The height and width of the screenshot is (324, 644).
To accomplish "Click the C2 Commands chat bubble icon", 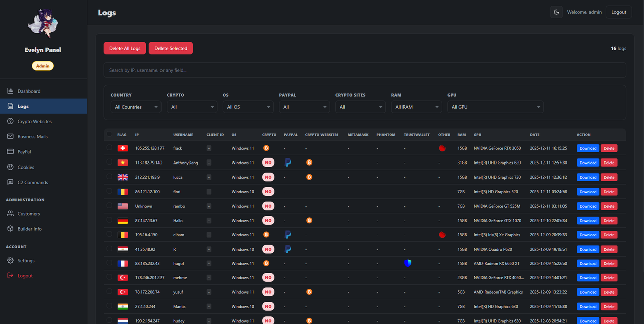I will click(10, 182).
